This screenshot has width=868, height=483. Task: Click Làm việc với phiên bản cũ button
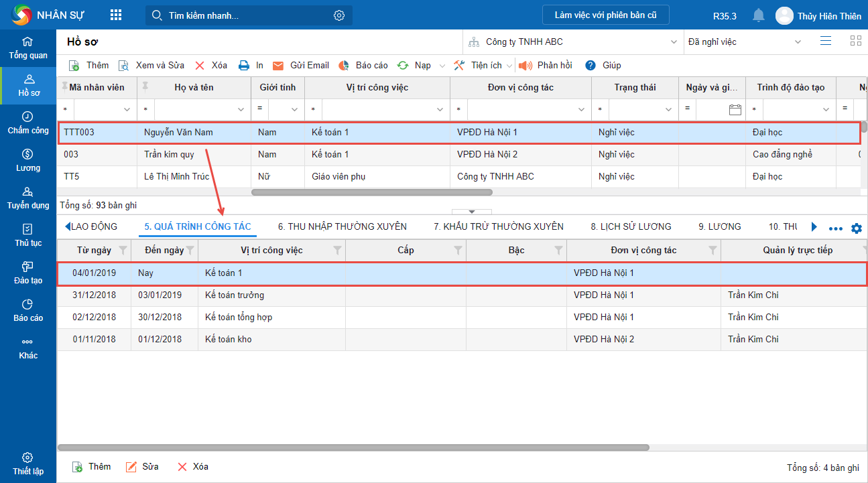[x=605, y=15]
